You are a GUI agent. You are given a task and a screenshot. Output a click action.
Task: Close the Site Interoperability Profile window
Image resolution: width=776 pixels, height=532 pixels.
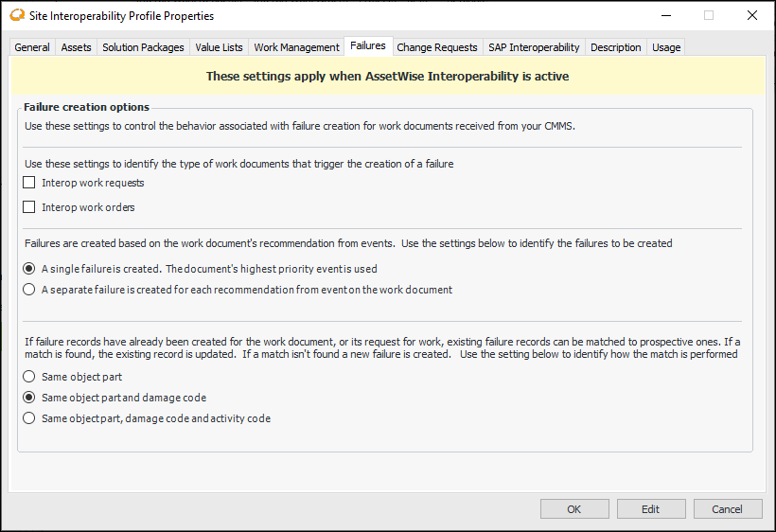click(751, 15)
